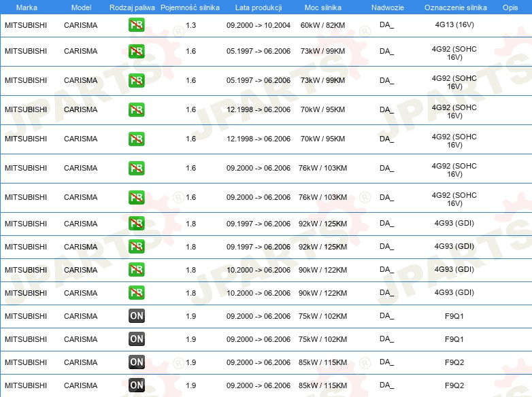This screenshot has width=532, height=397.
Task: Click the Opis column header
Action: point(510,7)
